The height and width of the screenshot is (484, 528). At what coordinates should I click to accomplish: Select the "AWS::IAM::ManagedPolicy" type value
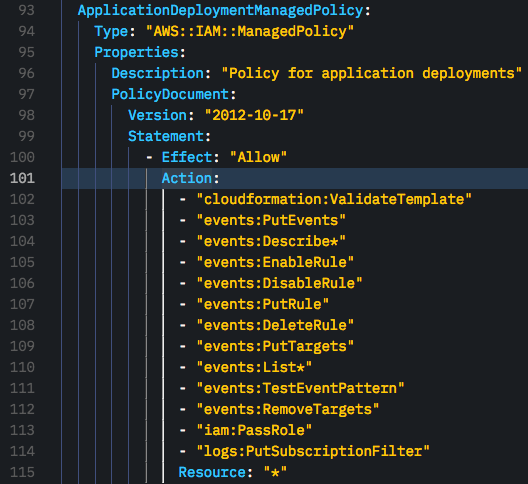pos(250,31)
